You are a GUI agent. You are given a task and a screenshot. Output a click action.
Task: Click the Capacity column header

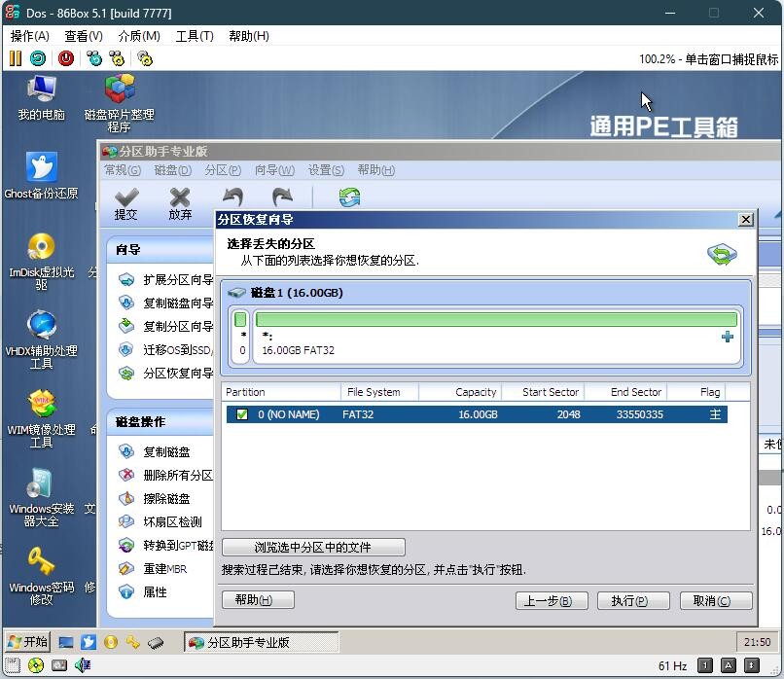coord(461,392)
